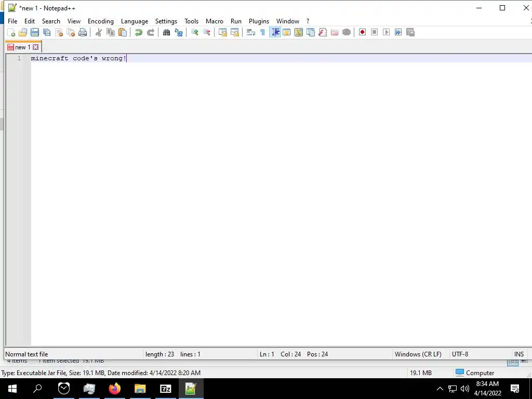Click the stop macro recording icon

click(x=374, y=32)
